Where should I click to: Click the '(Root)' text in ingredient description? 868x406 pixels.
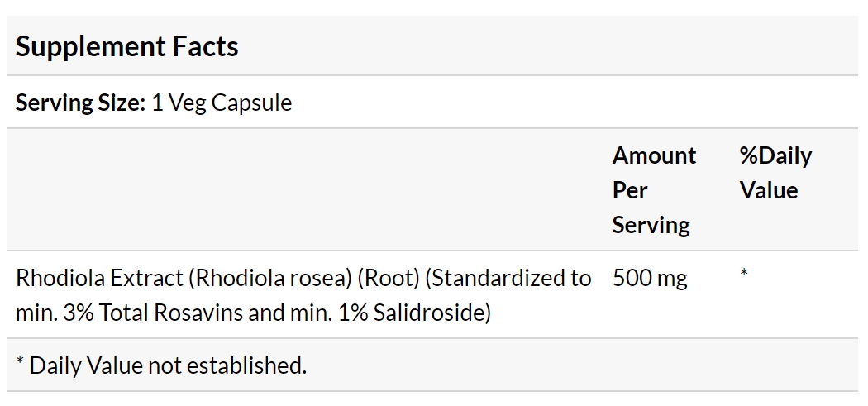[x=389, y=278]
